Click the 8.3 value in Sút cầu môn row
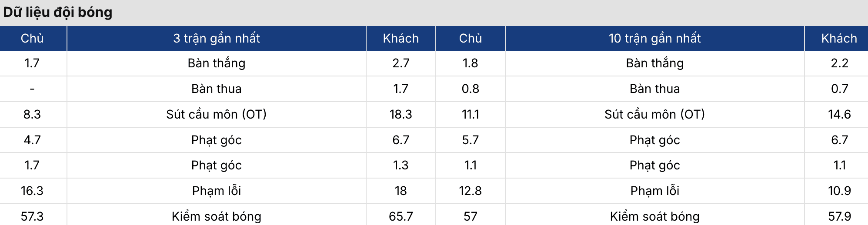868x225 pixels. pos(32,114)
